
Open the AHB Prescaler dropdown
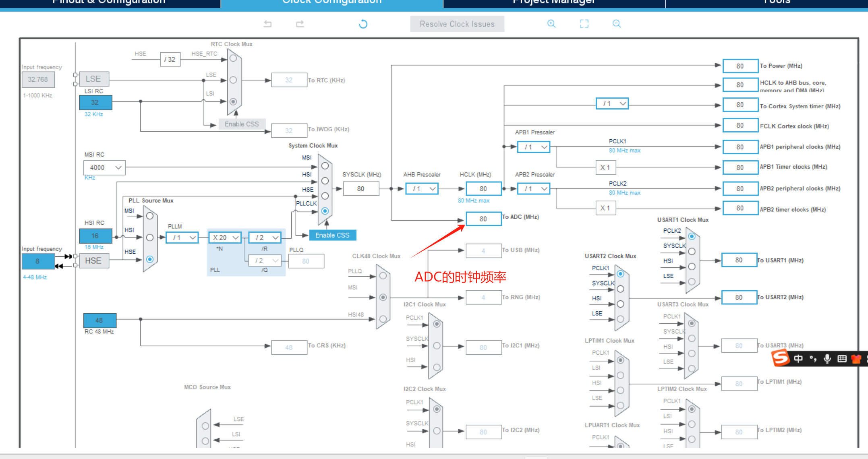coord(421,188)
